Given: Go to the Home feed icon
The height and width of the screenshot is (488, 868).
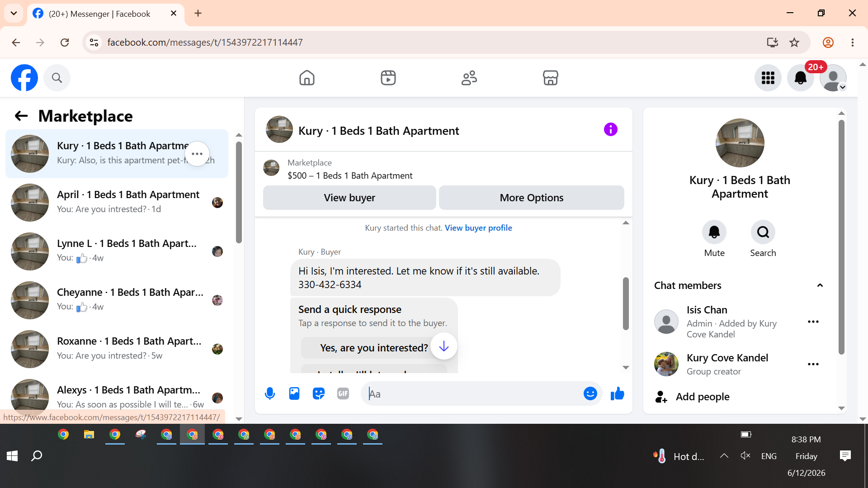Looking at the screenshot, I should (x=307, y=78).
